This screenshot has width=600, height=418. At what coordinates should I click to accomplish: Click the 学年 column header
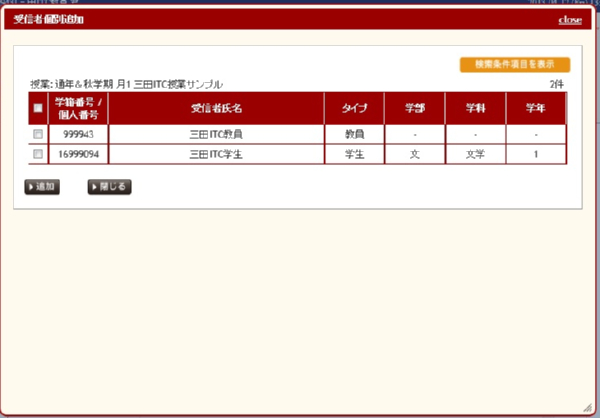(536, 108)
